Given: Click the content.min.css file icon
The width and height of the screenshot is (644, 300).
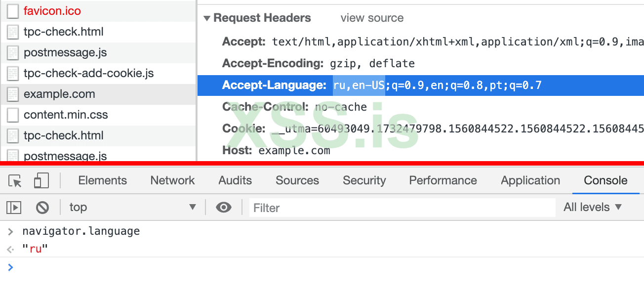Looking at the screenshot, I should click(x=13, y=115).
